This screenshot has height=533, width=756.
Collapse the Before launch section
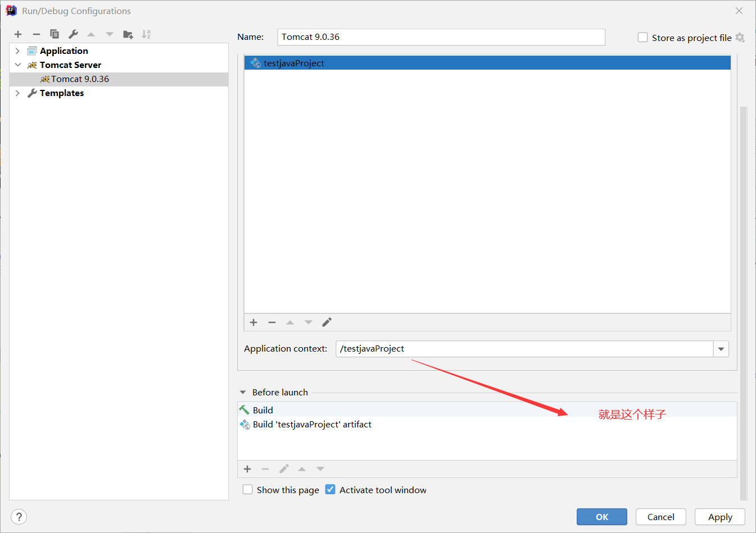click(243, 393)
